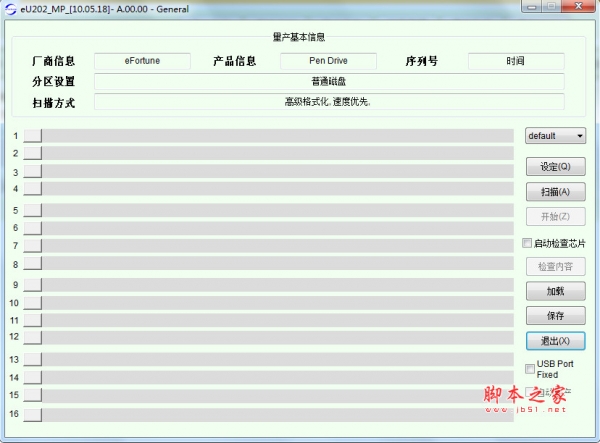The height and width of the screenshot is (443, 600).
Task: Click the 开始(Z) start button
Action: click(556, 217)
